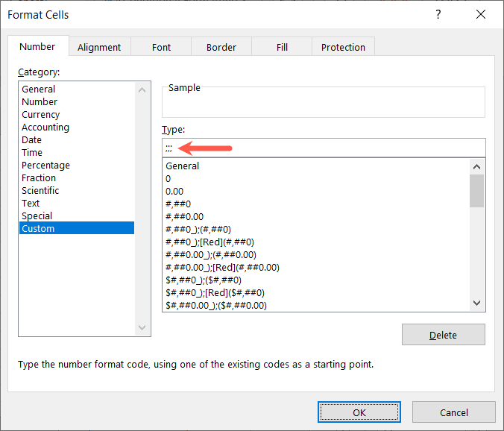Select the General format code
This screenshot has height=431, width=504.
[x=183, y=166]
